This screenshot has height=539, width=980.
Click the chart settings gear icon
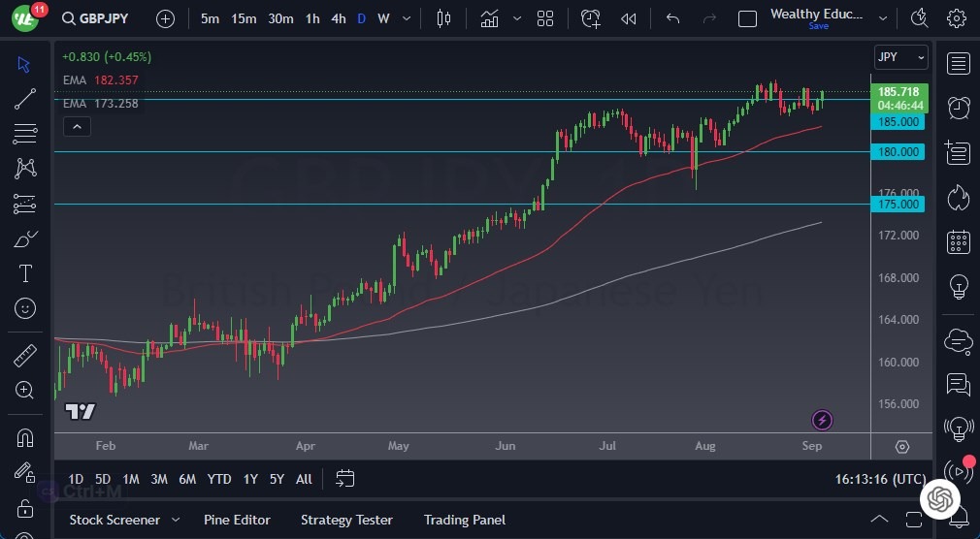pyautogui.click(x=957, y=18)
